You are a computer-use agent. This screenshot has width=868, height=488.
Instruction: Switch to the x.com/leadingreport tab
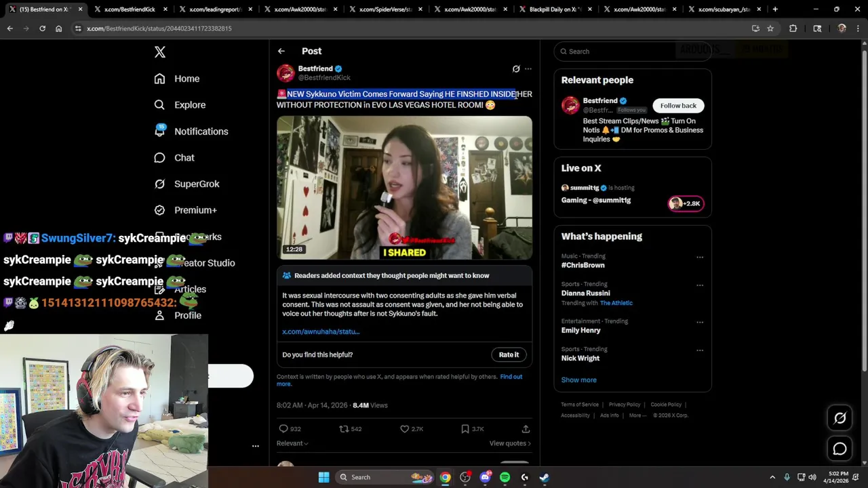pos(214,9)
